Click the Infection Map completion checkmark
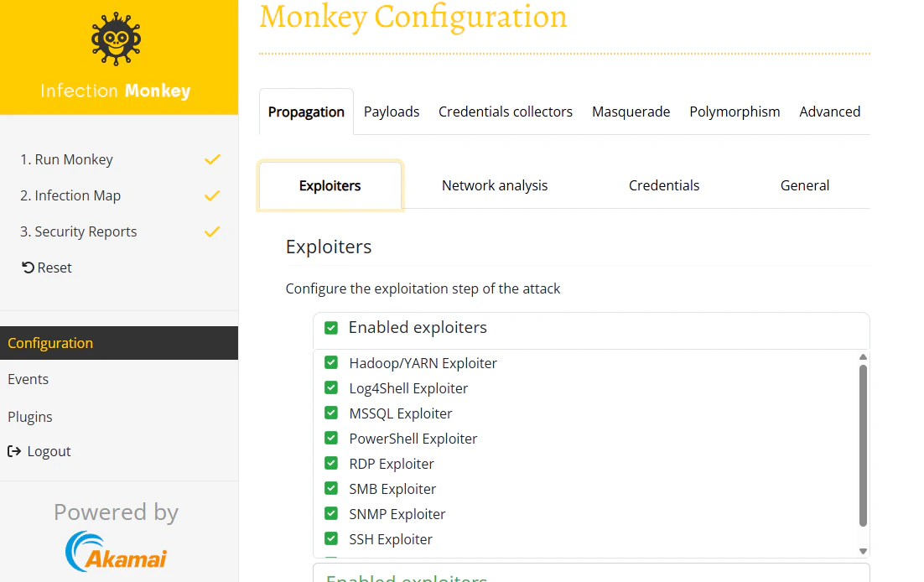The height and width of the screenshot is (582, 924). click(212, 195)
